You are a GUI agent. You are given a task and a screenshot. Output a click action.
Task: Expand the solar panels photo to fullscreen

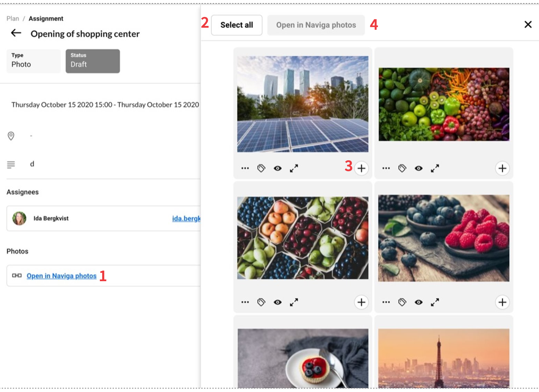294,169
